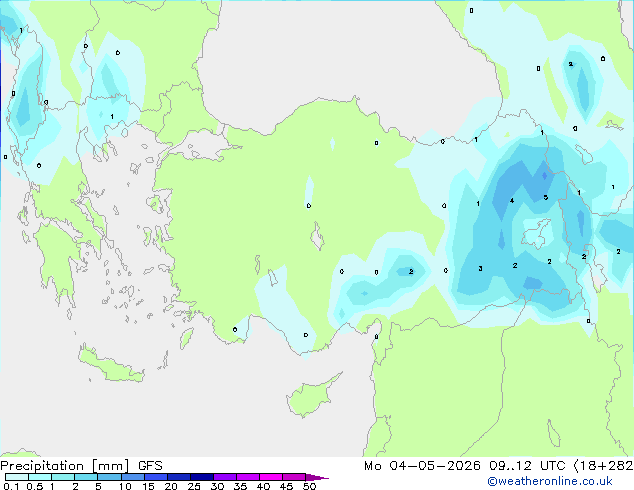Click the 25–30 mm navy legend swatch
The width and height of the screenshot is (634, 490).
coord(201,477)
